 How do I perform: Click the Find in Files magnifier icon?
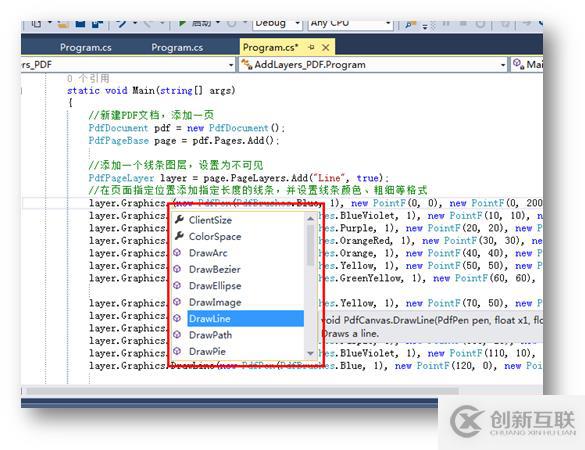[410, 24]
